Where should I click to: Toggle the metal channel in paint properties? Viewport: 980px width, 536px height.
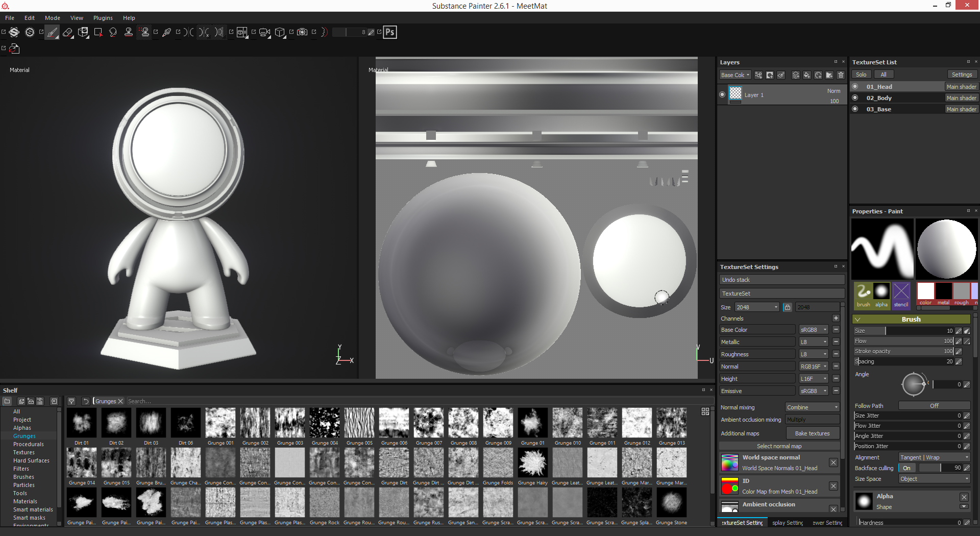coord(943,294)
